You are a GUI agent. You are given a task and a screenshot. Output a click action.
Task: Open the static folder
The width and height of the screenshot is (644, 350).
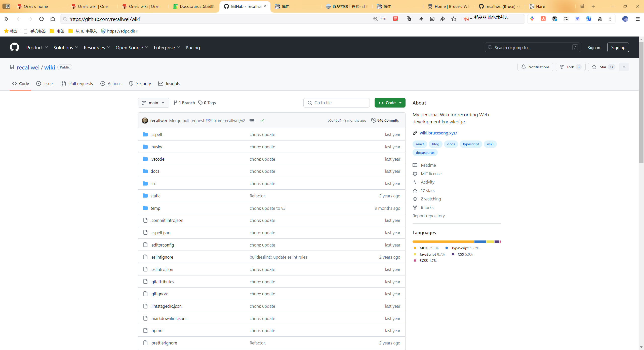pyautogui.click(x=155, y=196)
